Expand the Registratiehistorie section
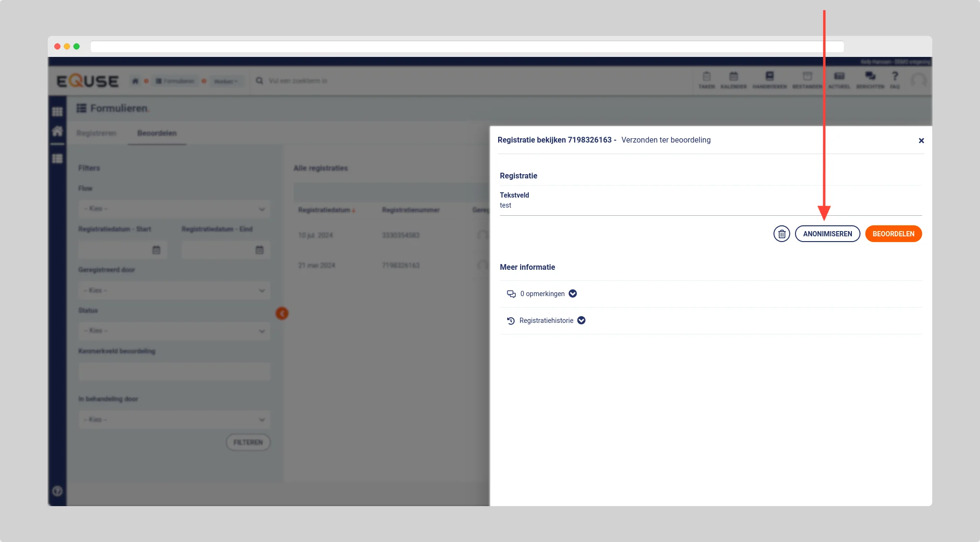 click(x=581, y=321)
